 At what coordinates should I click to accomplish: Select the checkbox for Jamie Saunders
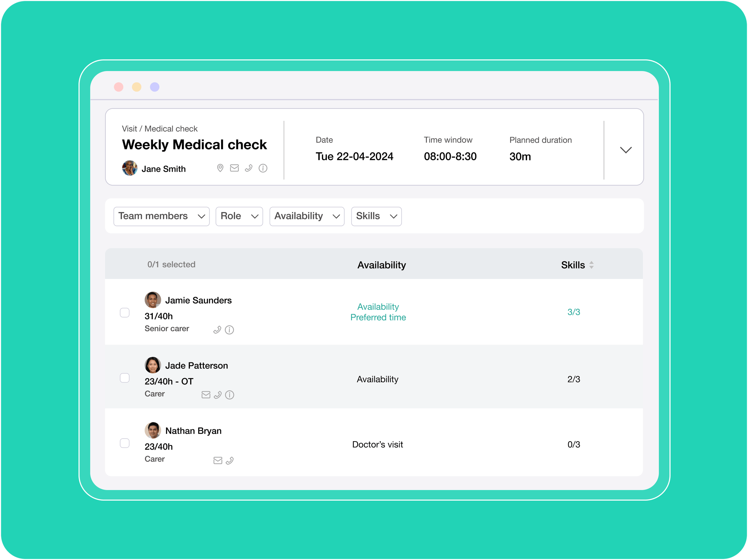(125, 313)
